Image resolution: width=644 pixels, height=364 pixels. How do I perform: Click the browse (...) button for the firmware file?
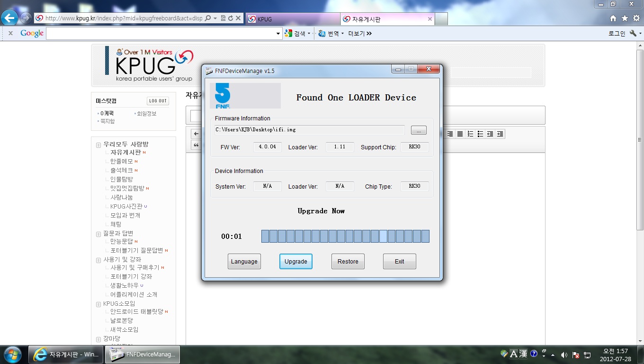pos(419,130)
